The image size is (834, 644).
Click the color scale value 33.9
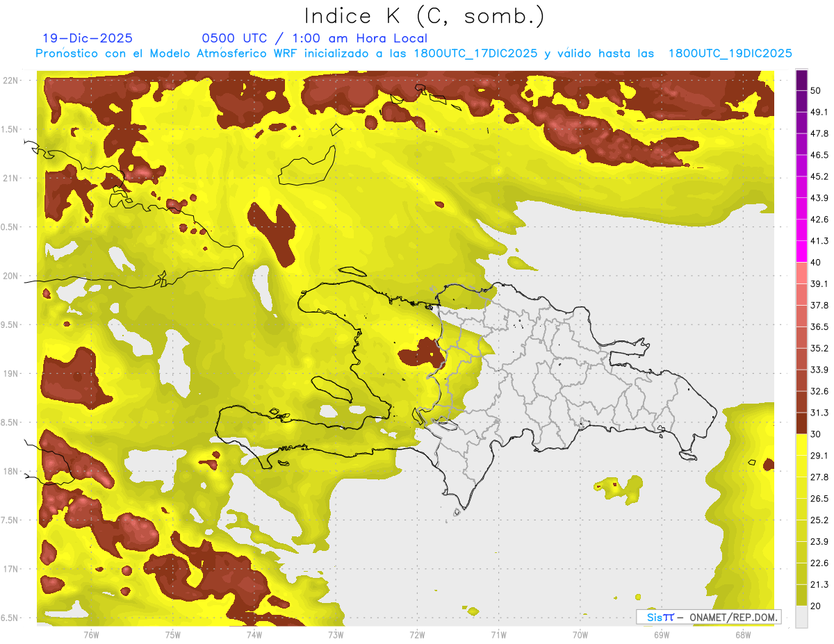pyautogui.click(x=819, y=370)
